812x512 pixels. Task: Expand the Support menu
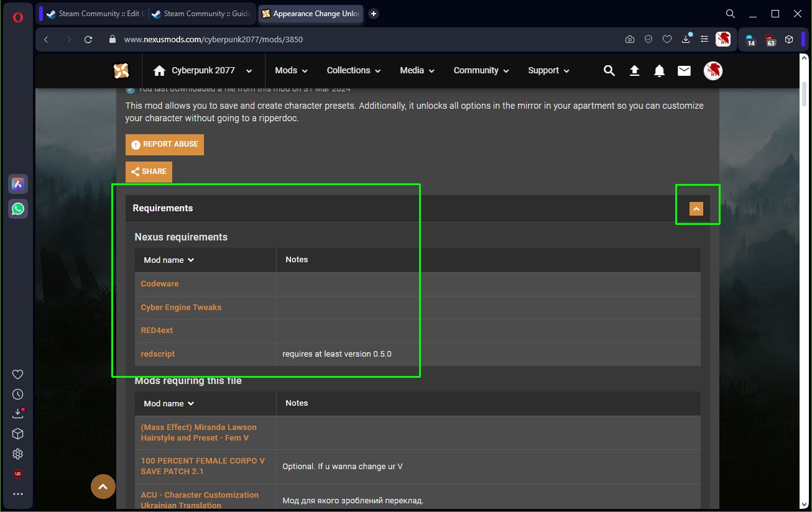pyautogui.click(x=549, y=71)
